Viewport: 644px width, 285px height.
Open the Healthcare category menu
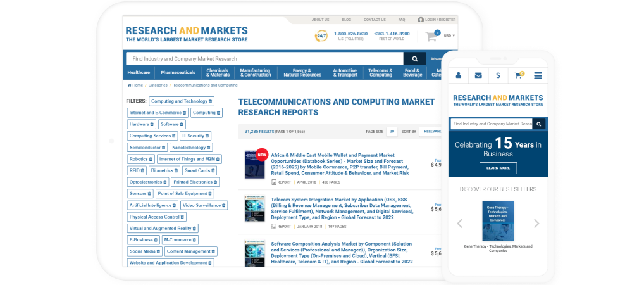coord(139,72)
